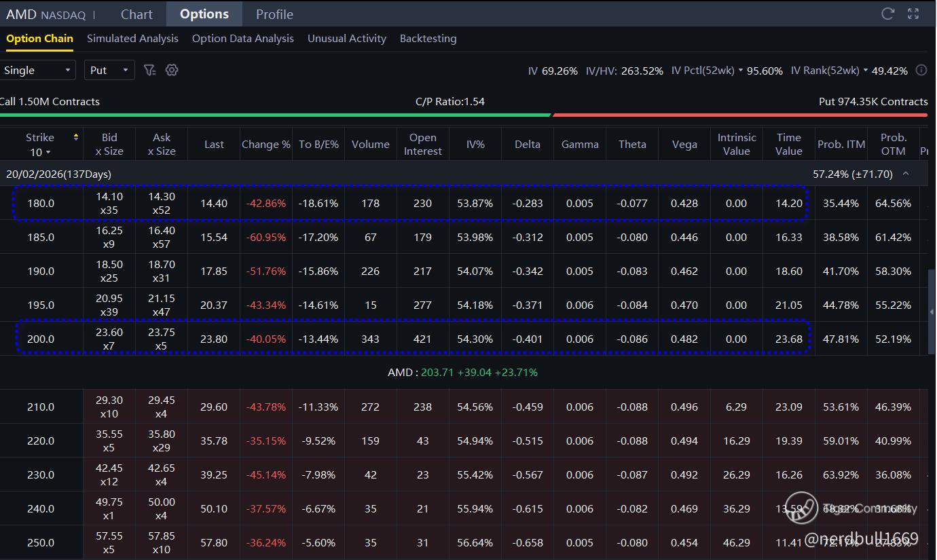Open the Backtesting tab
937x560 pixels.
coord(428,39)
